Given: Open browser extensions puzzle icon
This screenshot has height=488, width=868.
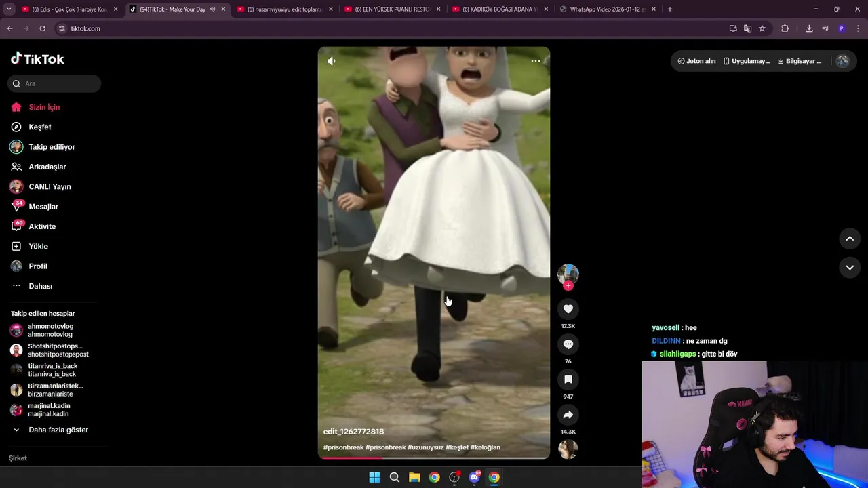Looking at the screenshot, I should (785, 28).
